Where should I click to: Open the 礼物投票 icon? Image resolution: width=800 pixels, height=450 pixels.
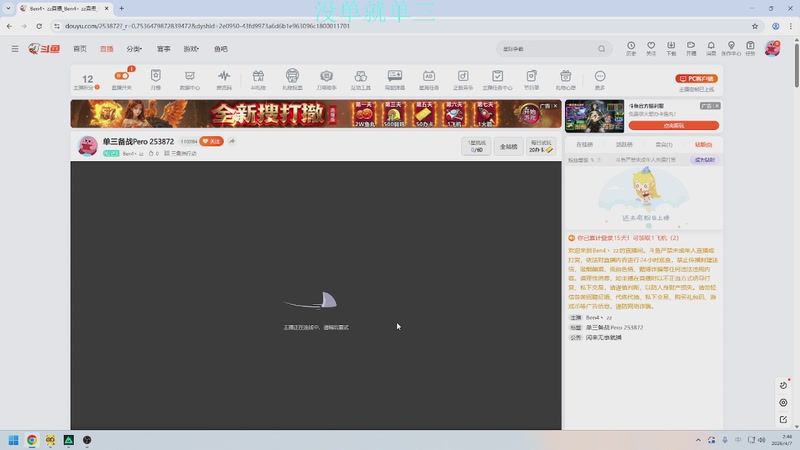tap(292, 79)
